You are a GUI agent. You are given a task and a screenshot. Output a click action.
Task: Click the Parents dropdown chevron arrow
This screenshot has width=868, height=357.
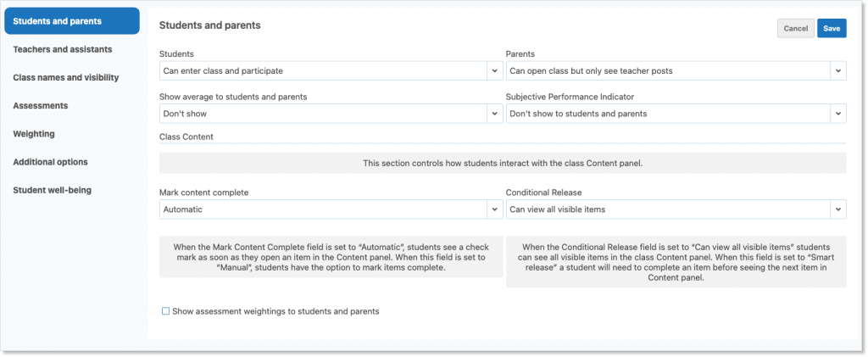pyautogui.click(x=837, y=70)
